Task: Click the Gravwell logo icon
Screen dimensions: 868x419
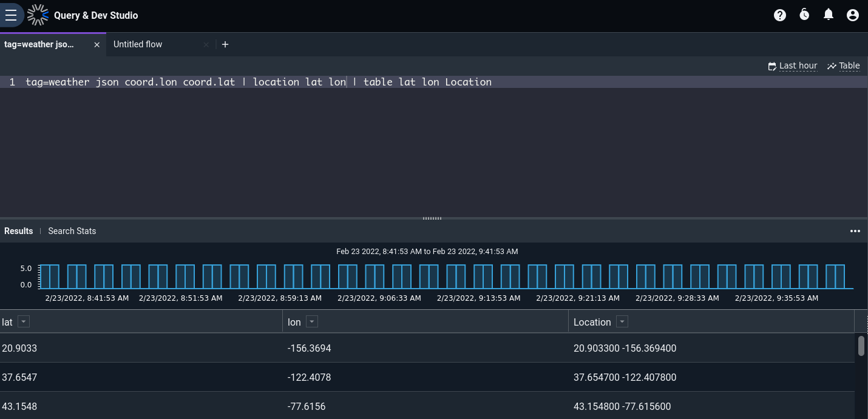Action: click(38, 15)
